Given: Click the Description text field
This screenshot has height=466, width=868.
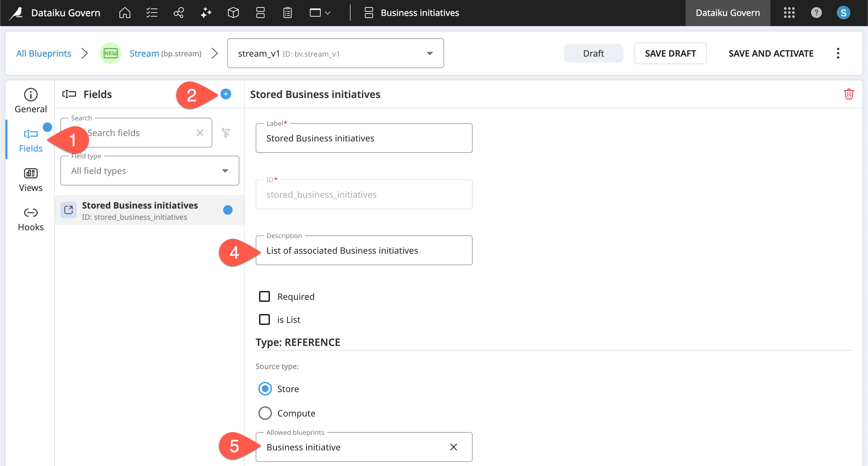Looking at the screenshot, I should coord(363,251).
